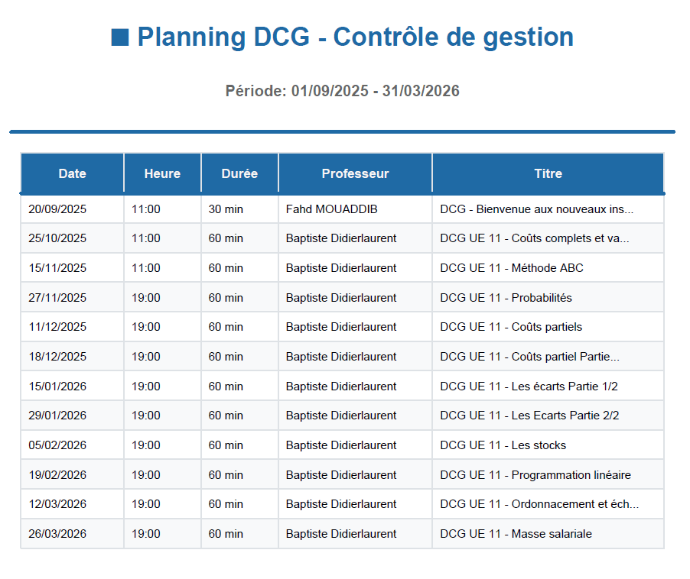Viewport: 690px width, 579px height.
Task: Click the blue square icon beside the title
Action: [x=120, y=38]
